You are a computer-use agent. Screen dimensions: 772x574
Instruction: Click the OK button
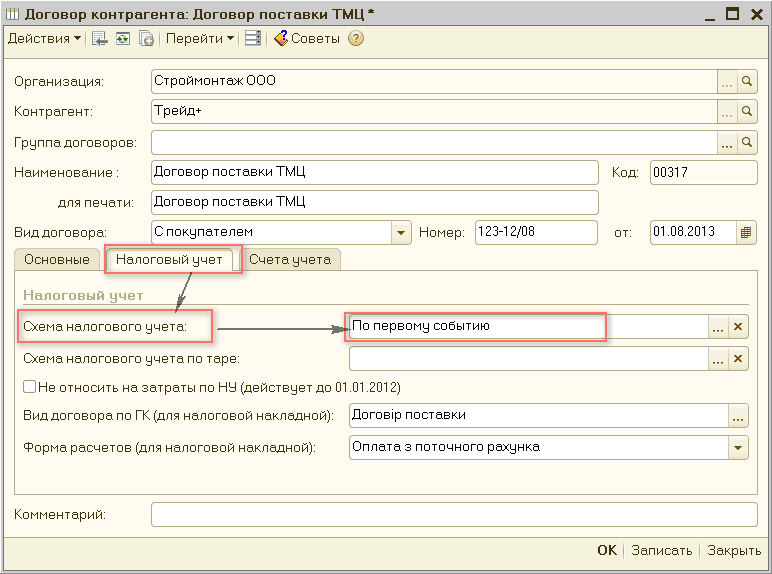(x=606, y=551)
